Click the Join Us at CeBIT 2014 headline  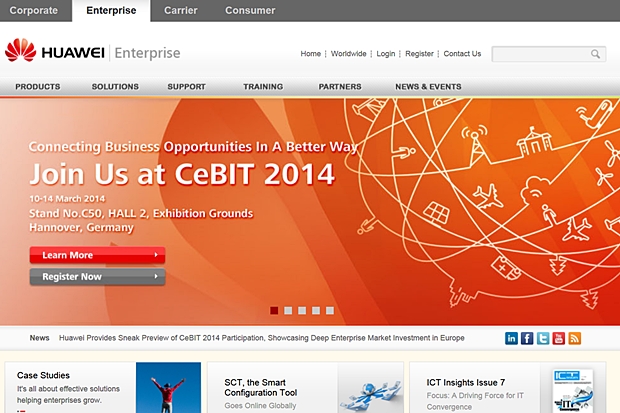(x=182, y=174)
